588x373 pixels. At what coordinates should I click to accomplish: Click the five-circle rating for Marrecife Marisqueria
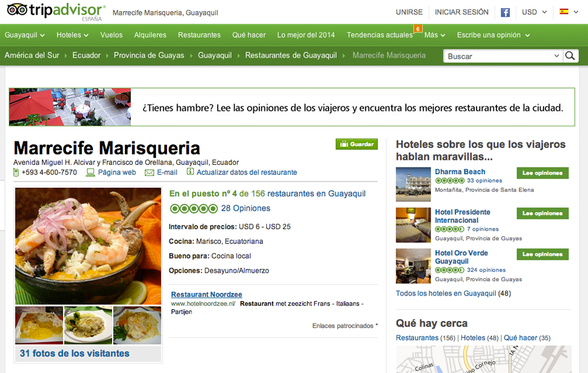tap(194, 209)
